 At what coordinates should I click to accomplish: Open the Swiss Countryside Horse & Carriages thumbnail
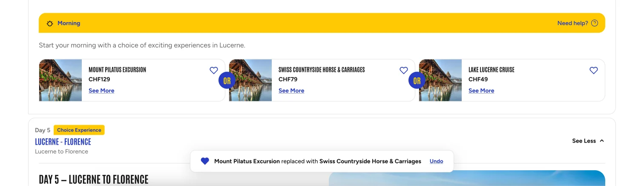250,80
